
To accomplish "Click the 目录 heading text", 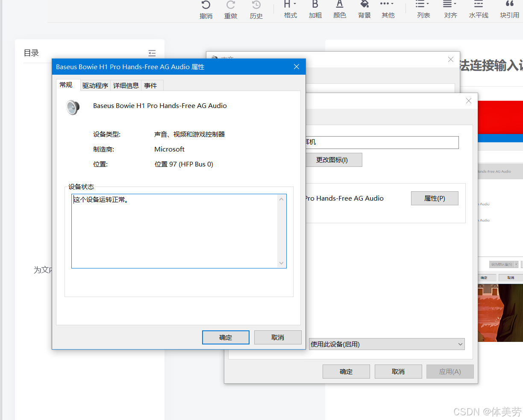I will point(31,53).
